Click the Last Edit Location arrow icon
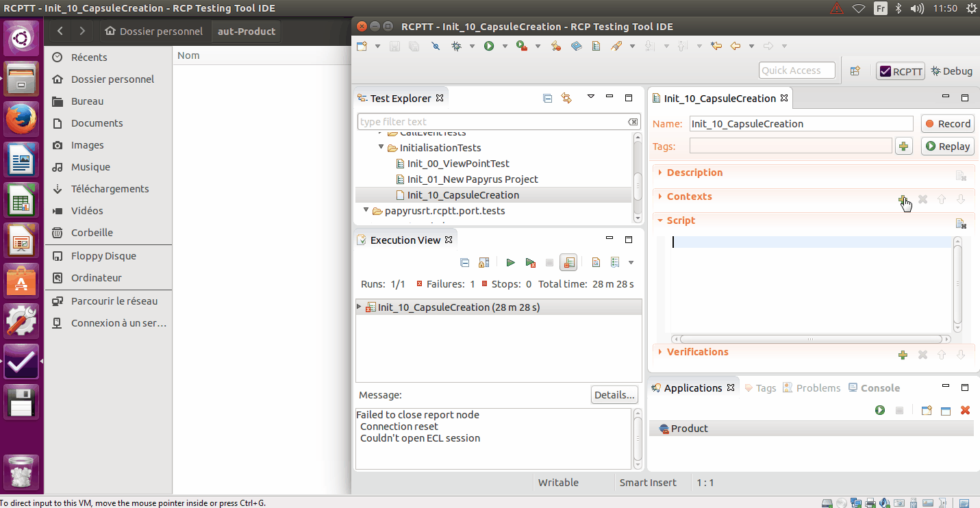Viewport: 980px width, 508px height. click(716, 47)
